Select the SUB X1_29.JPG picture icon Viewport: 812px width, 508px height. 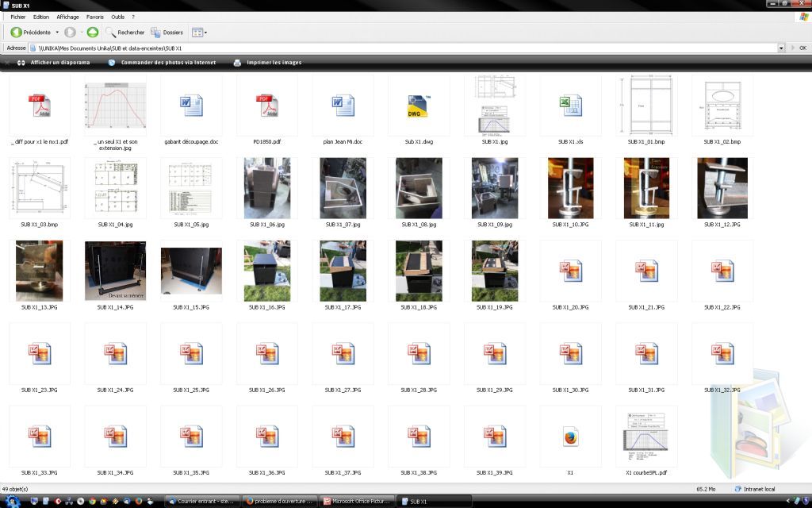[495, 353]
